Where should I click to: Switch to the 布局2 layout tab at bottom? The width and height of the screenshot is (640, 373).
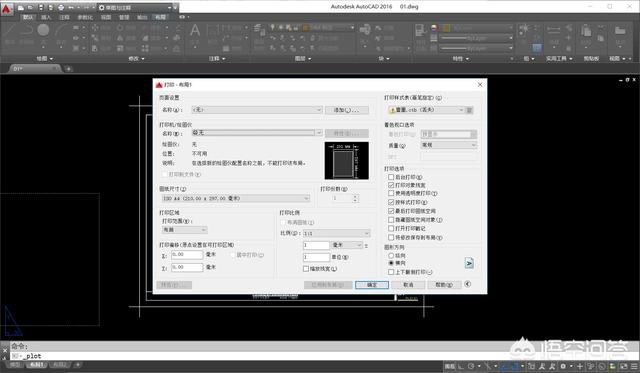coord(60,365)
